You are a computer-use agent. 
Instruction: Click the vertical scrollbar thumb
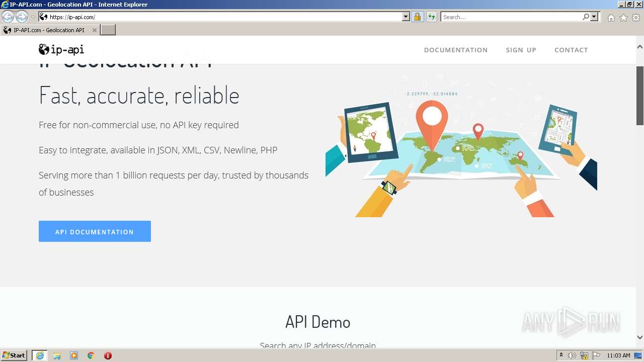[x=640, y=96]
